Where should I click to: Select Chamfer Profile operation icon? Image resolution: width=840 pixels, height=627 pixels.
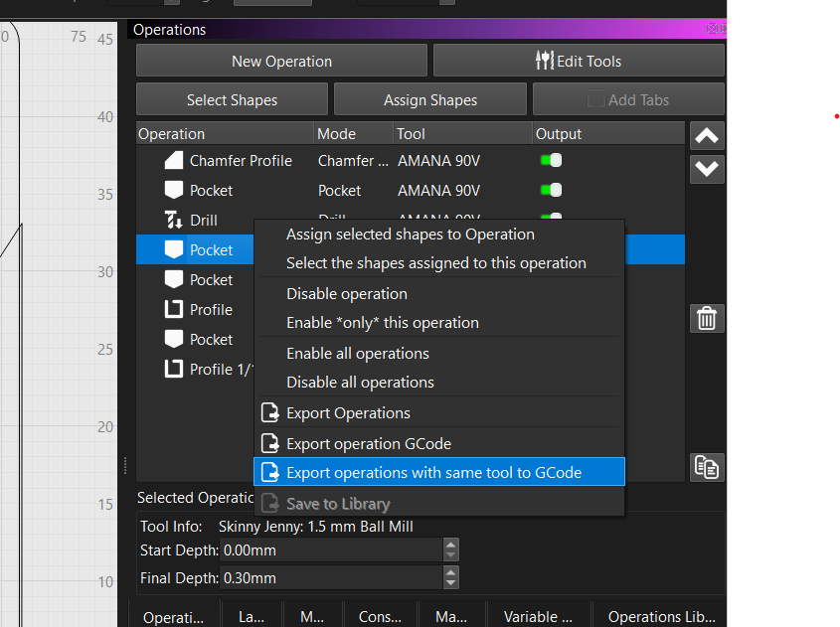click(x=174, y=160)
